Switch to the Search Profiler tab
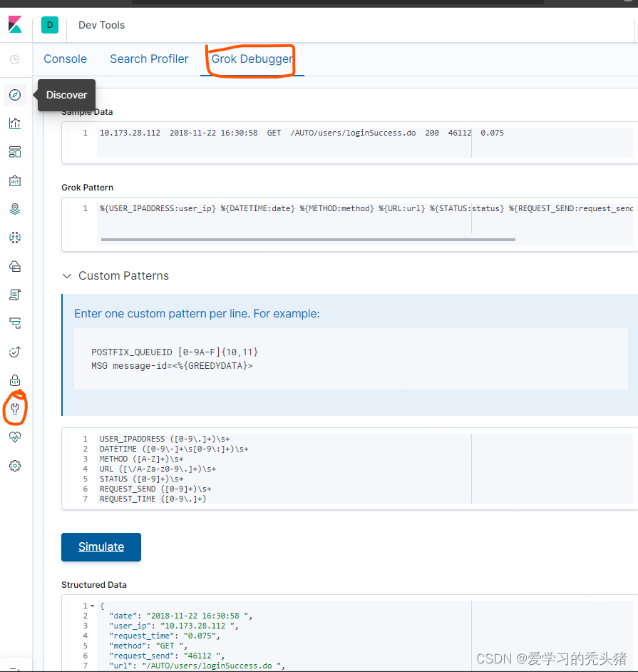The height and width of the screenshot is (672, 638). [x=148, y=58]
